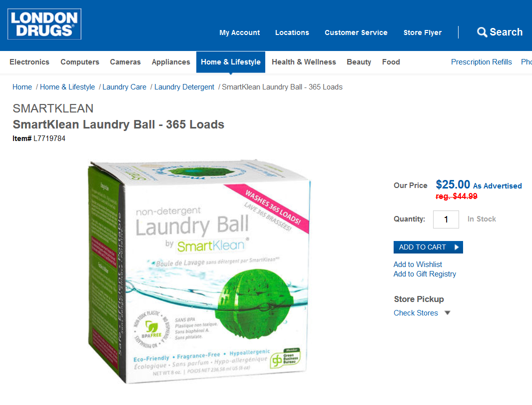Click the London Drugs logo
Viewport: 532px width, 405px height.
click(44, 24)
